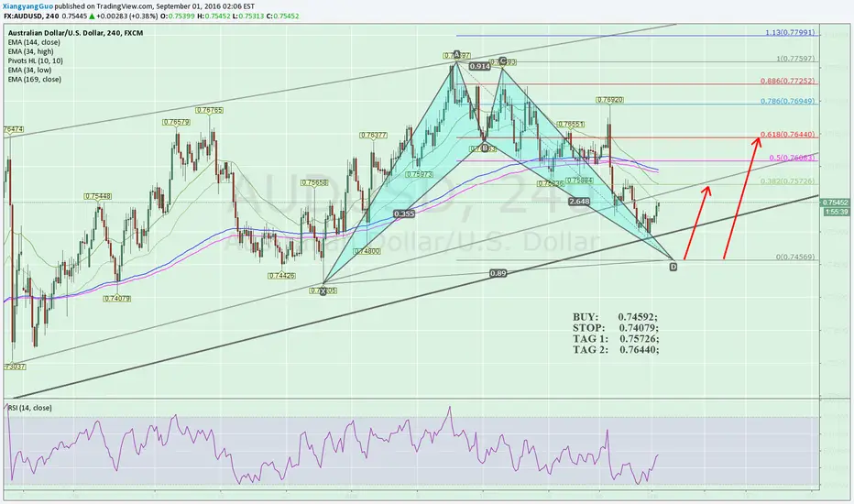This screenshot has width=854, height=504.
Task: Select the EMA (34, high) indicator legend
Action: coord(30,51)
